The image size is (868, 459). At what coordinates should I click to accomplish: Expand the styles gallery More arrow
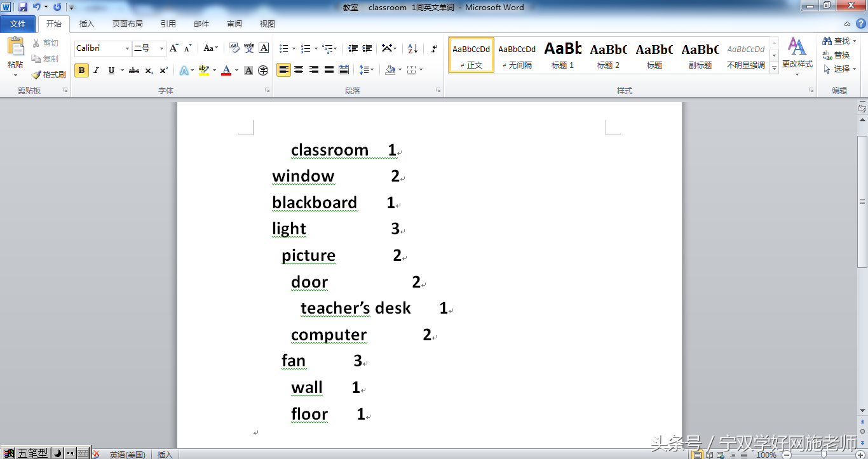774,68
